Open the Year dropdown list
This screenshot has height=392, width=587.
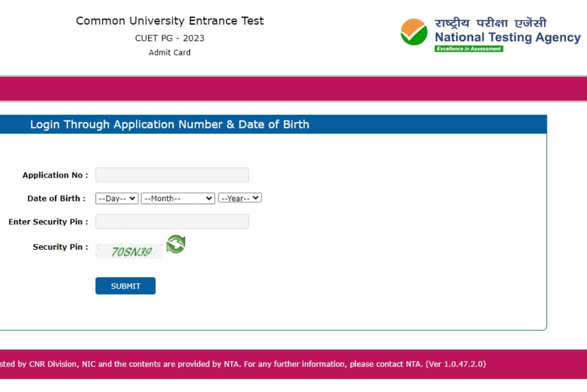[240, 198]
